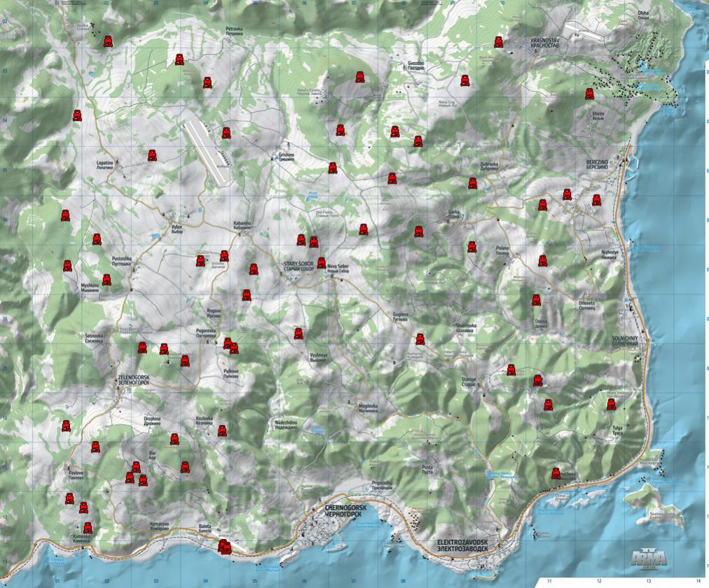Click the Solnichniy town label
709x588 pixels.
point(625,340)
